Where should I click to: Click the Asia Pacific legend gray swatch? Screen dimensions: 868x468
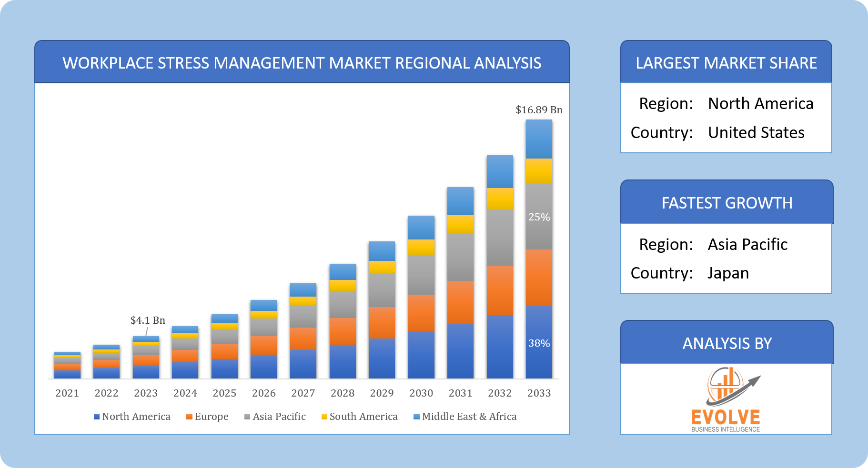(247, 417)
